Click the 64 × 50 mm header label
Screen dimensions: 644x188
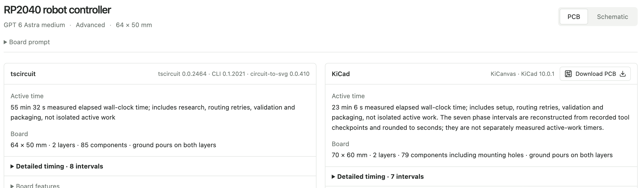pos(134,25)
